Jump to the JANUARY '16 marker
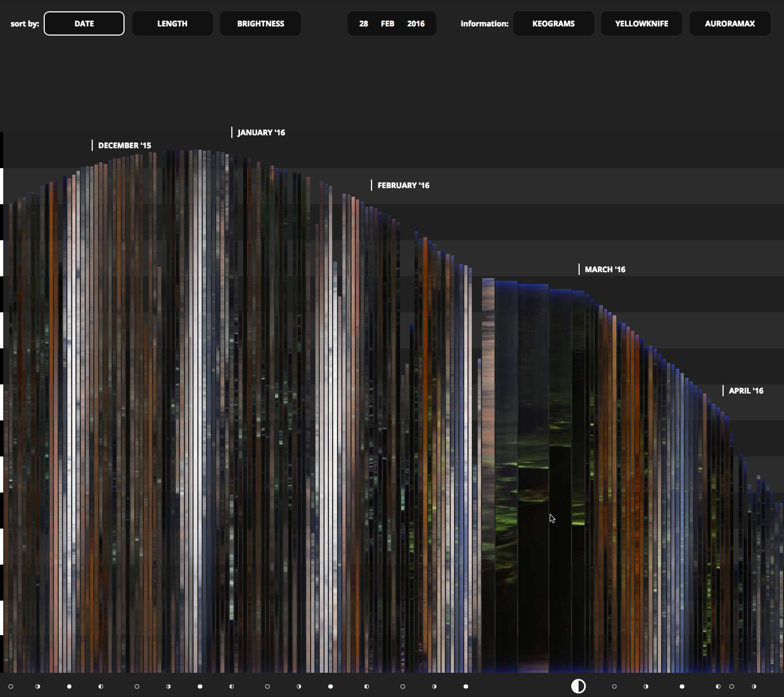 [261, 133]
